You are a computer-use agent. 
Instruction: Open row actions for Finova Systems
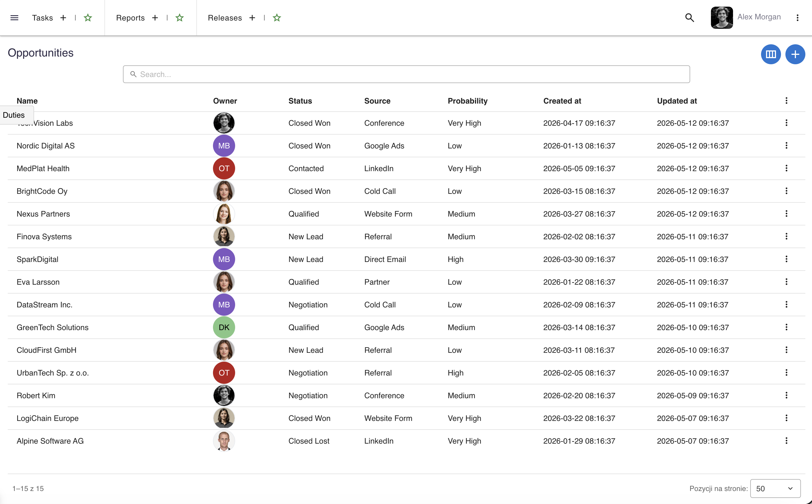point(786,236)
